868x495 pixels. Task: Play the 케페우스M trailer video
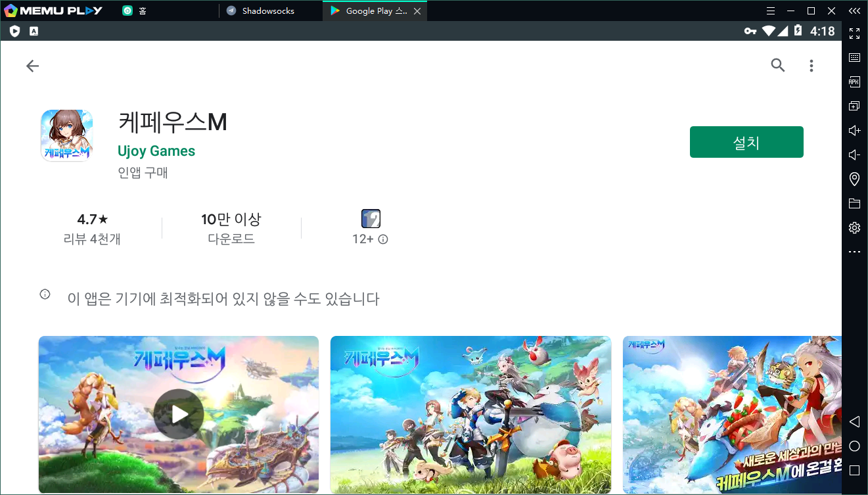tap(179, 414)
